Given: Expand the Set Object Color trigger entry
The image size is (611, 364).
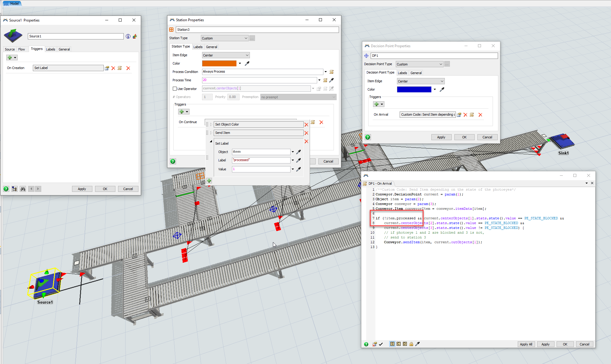Looking at the screenshot, I should (x=211, y=124).
